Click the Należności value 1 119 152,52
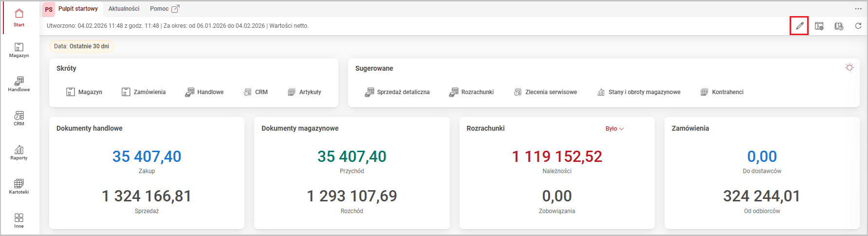 [x=557, y=157]
